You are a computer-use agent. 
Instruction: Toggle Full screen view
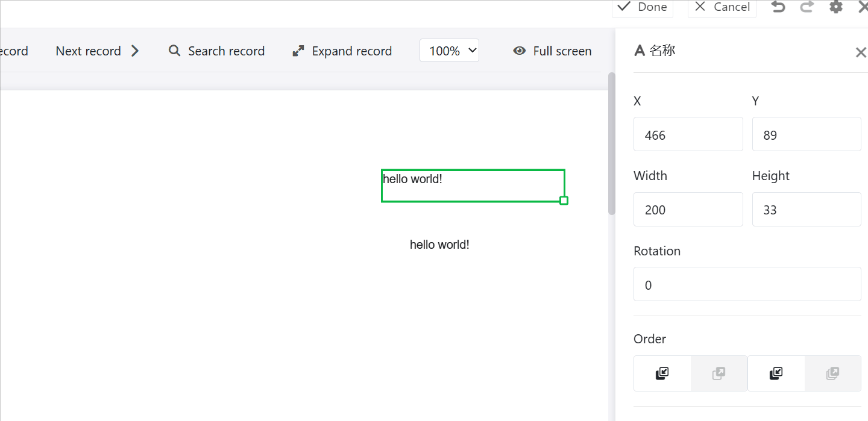[552, 51]
